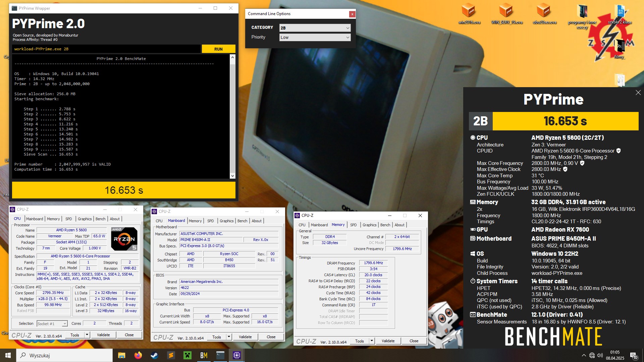Switch to BenchMate in the taskbar

click(x=204, y=355)
